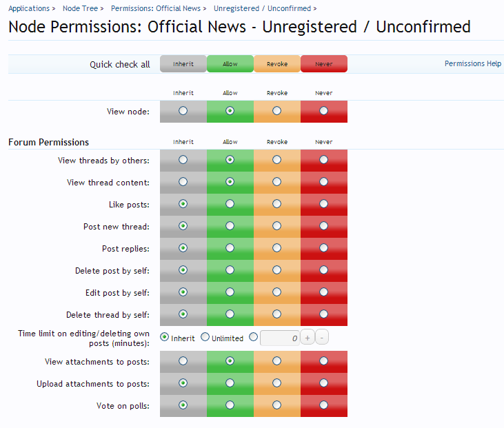The height and width of the screenshot is (428, 504).
Task: Set Like posts to Revoke
Action: (276, 204)
